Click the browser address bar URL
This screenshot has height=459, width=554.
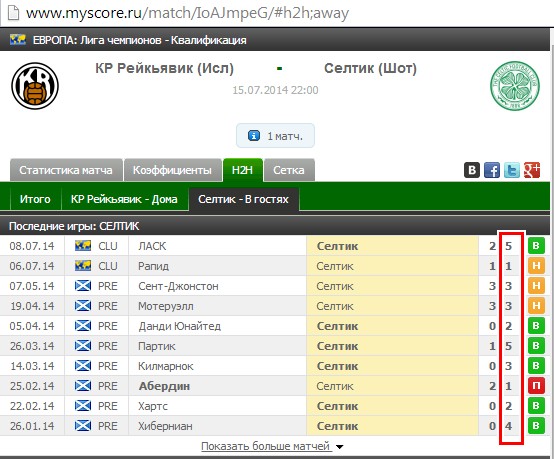tap(187, 13)
